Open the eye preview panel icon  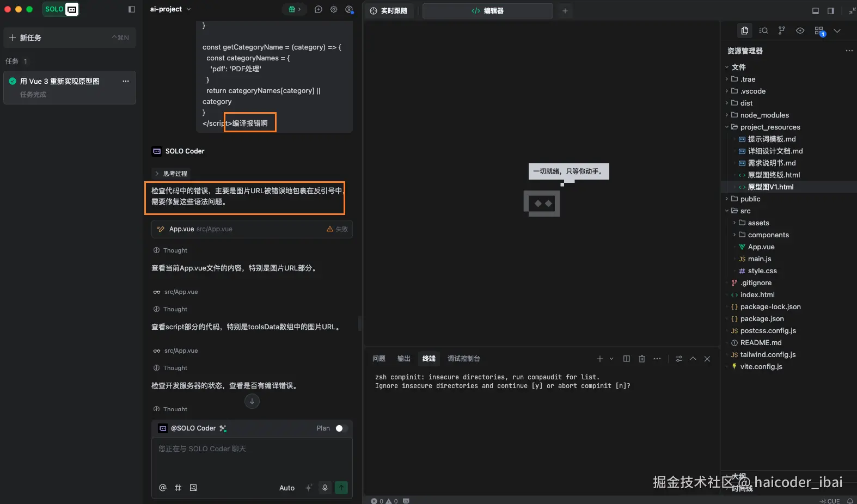click(x=800, y=30)
